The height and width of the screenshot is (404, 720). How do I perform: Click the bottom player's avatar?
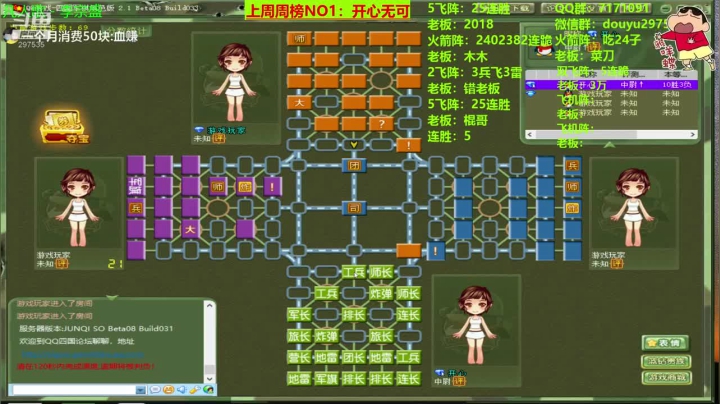point(476,322)
